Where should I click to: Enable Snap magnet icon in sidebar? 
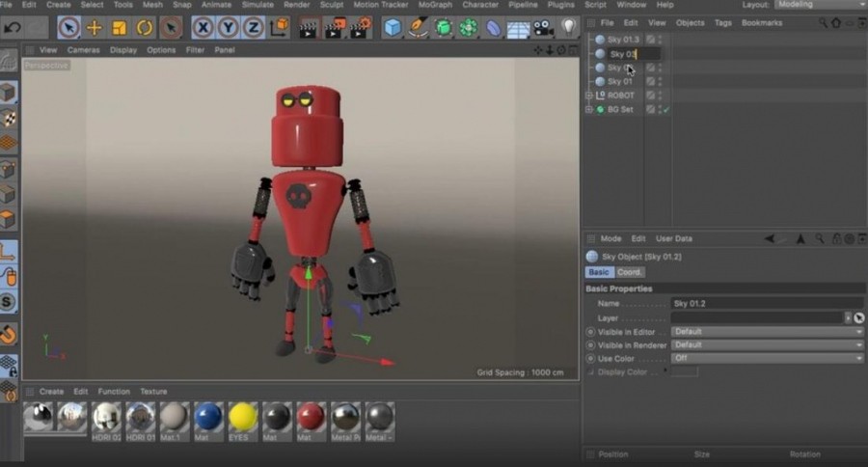click(9, 334)
